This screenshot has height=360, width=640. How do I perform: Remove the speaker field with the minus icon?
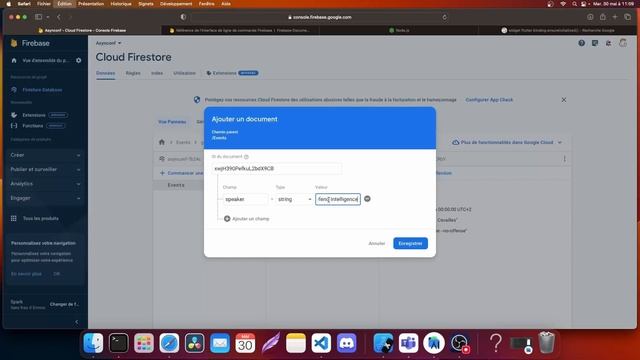tap(367, 199)
